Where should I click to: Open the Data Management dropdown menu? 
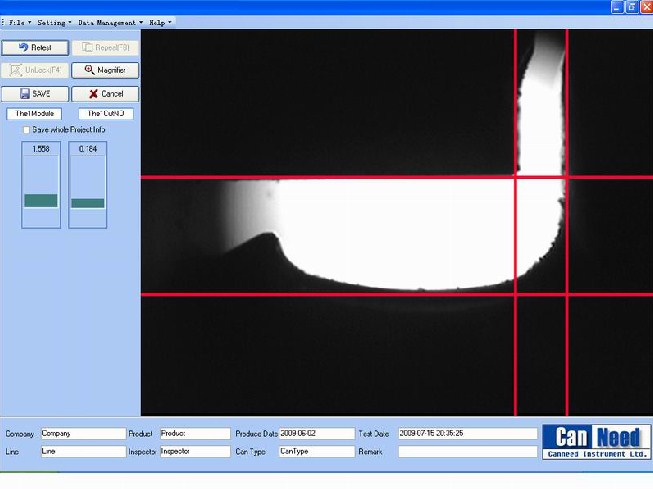coord(110,21)
